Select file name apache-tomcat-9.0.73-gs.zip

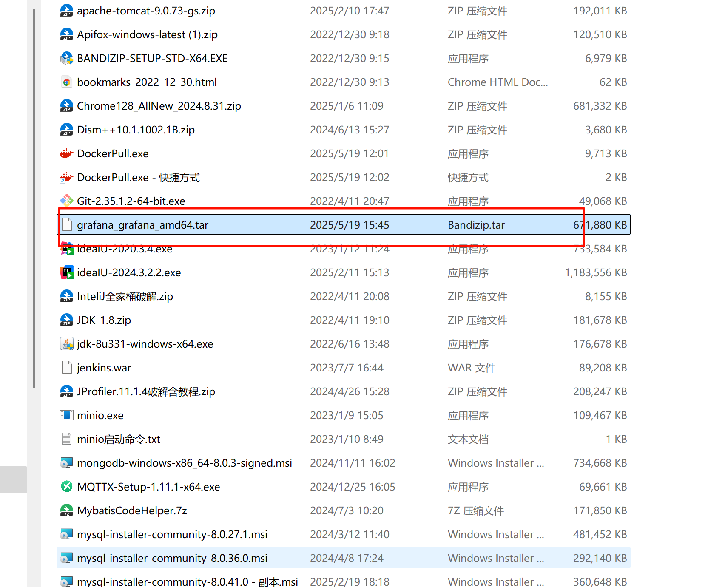146,11
